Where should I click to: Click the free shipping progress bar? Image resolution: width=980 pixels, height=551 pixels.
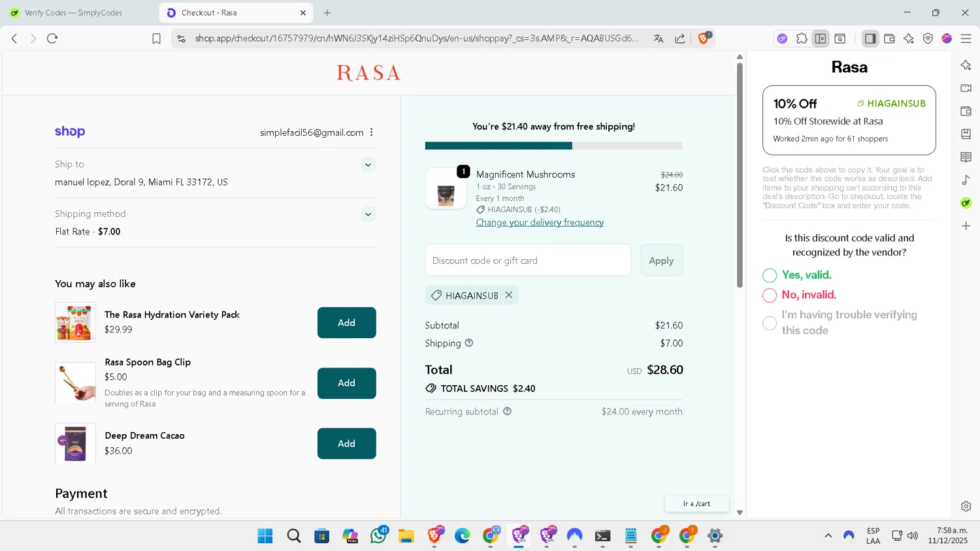[553, 146]
